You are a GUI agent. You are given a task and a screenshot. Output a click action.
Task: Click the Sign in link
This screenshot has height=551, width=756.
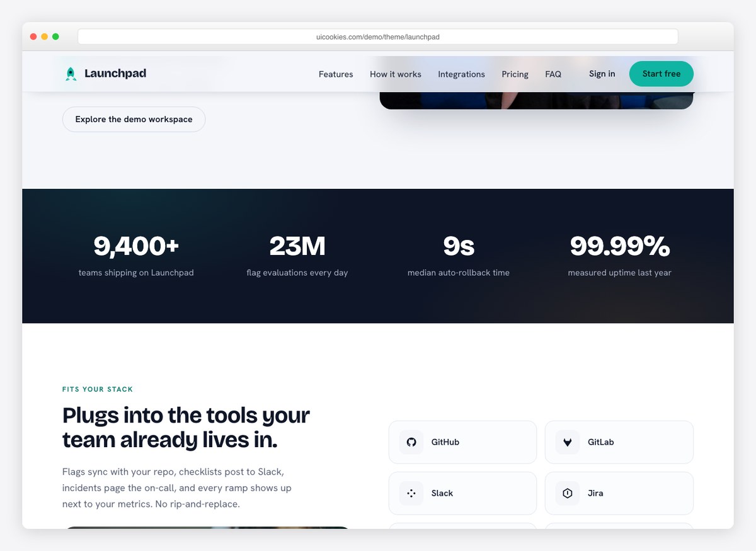coord(602,74)
